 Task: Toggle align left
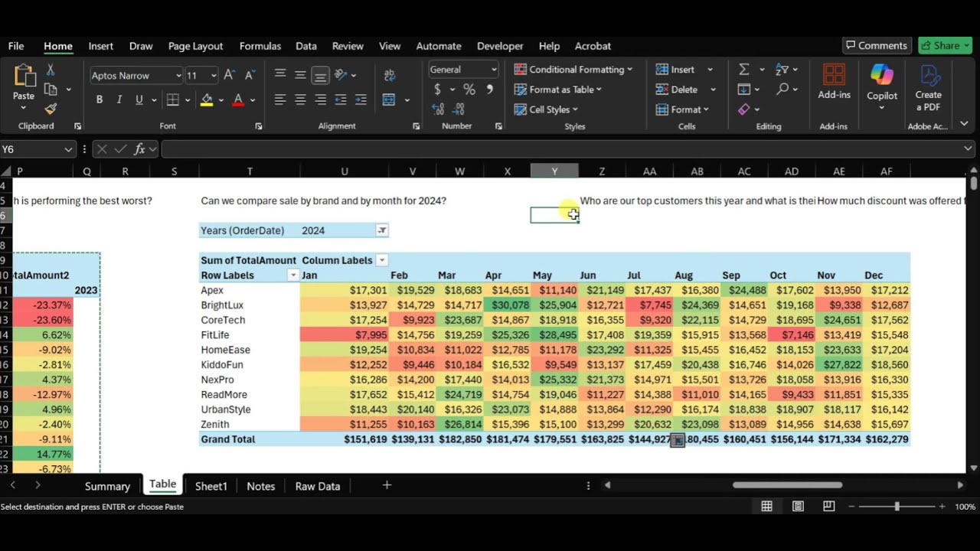pyautogui.click(x=280, y=99)
